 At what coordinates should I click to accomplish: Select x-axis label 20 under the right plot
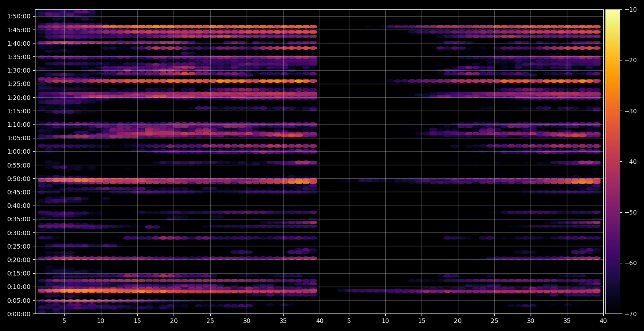tap(458, 321)
